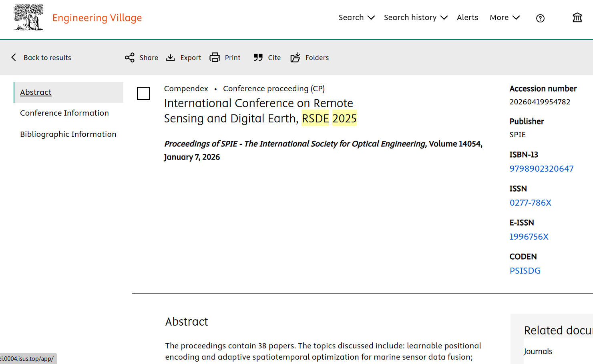Click the Journals entry under Related documents
Viewport: 593px width, 364px height.
pos(538,352)
